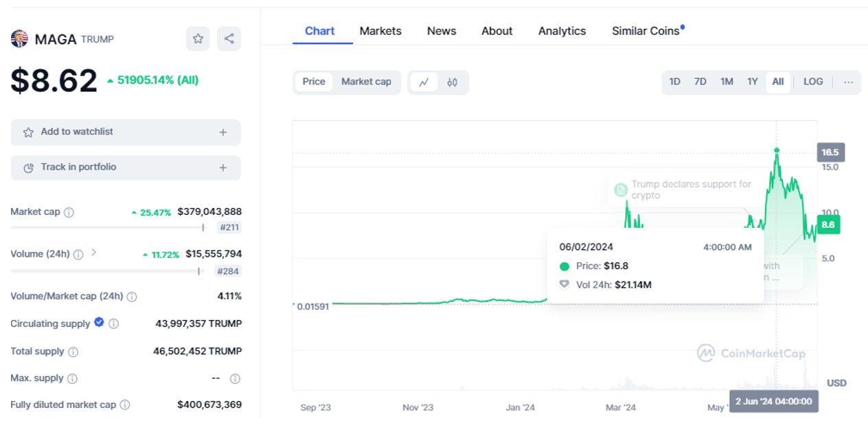868x427 pixels.
Task: Click the Market cap info icon
Action: (x=69, y=213)
